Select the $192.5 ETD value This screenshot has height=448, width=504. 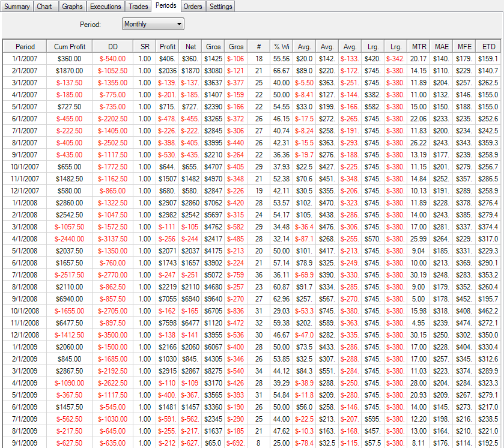coord(488,443)
